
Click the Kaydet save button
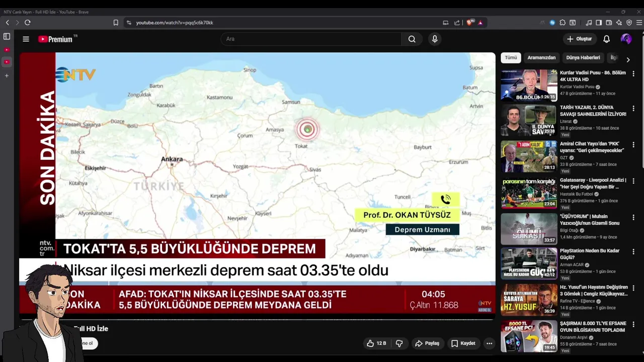click(x=463, y=343)
